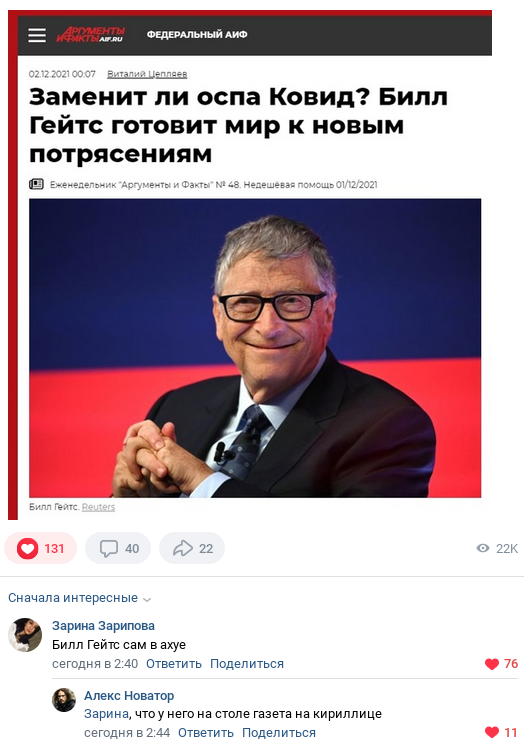Viewport: 524px width, 744px height.
Task: Click Ответить under Зарина's comment
Action: point(174,664)
